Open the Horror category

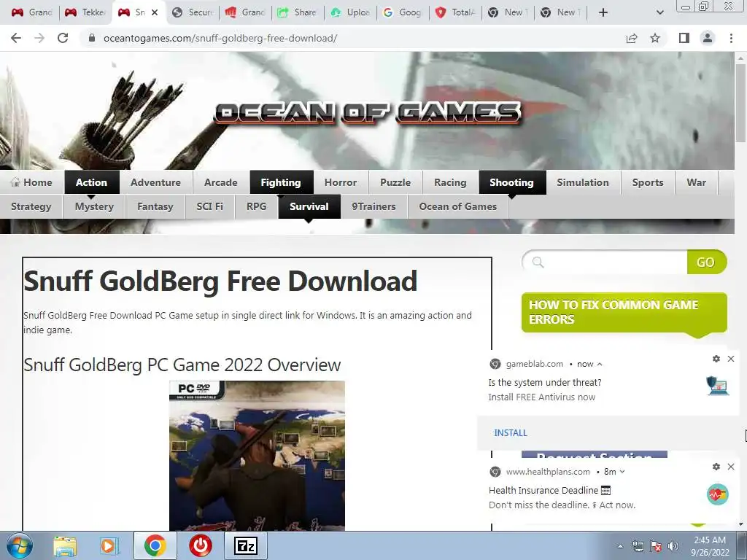[341, 182]
